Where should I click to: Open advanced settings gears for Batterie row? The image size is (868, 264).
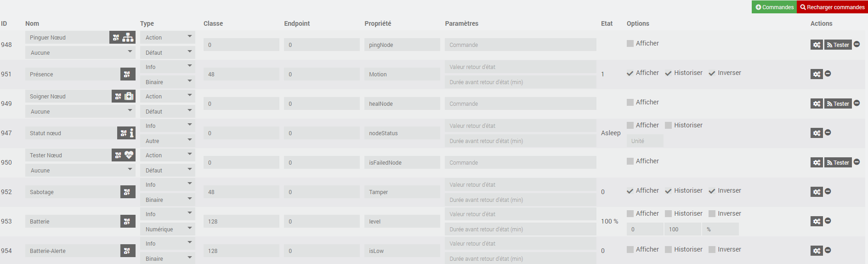point(817,221)
